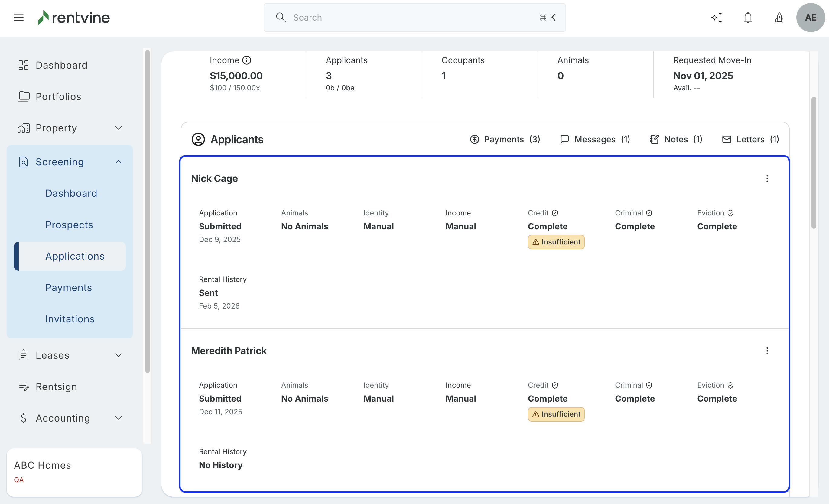829x504 pixels.
Task: Expand the Accounting sidebar section
Action: (118, 418)
